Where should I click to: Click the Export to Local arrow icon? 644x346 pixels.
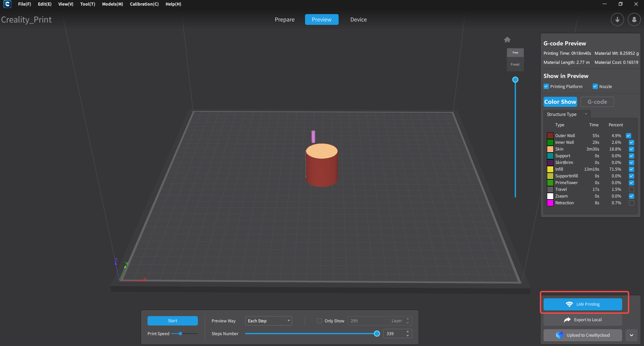coord(567,320)
